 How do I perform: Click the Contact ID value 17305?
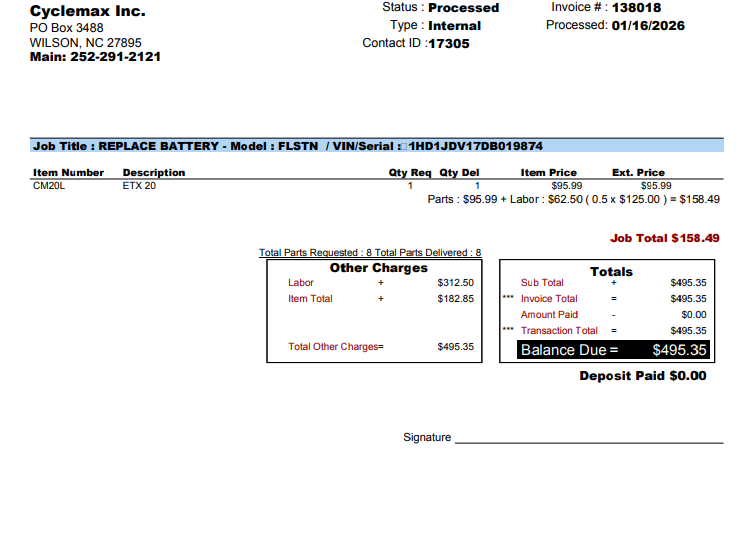tap(449, 44)
